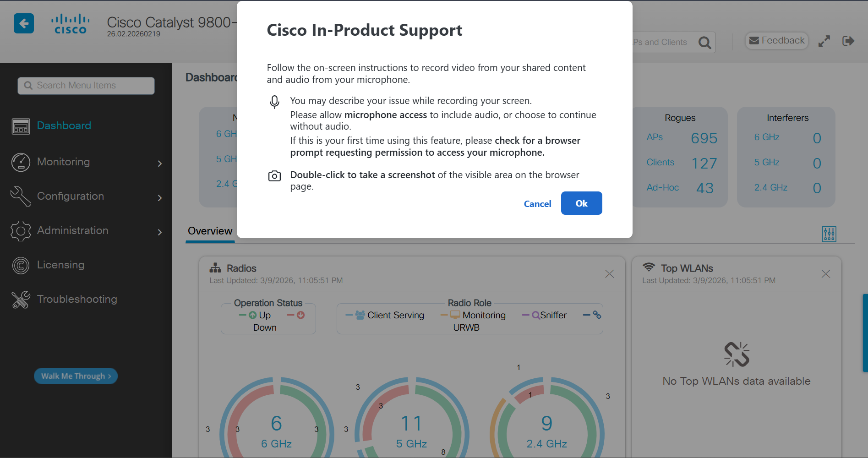The width and height of the screenshot is (868, 458).
Task: Click the blue back arrow icon
Action: click(24, 23)
